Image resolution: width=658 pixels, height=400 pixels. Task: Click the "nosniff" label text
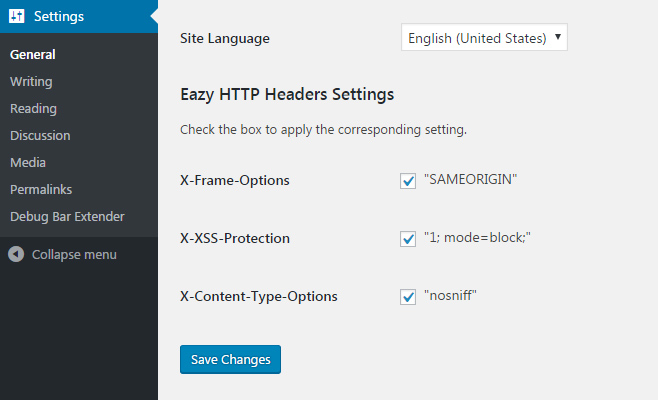tap(450, 295)
